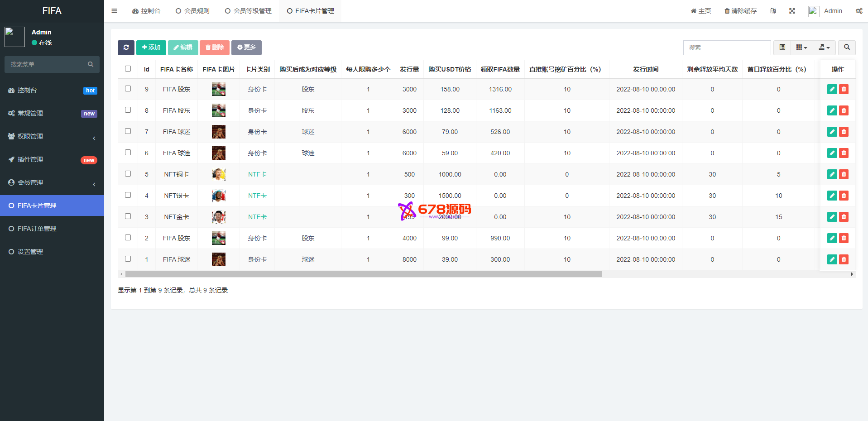
Task: Delete row 7 FIFA 球迷 with trash icon
Action: point(844,132)
